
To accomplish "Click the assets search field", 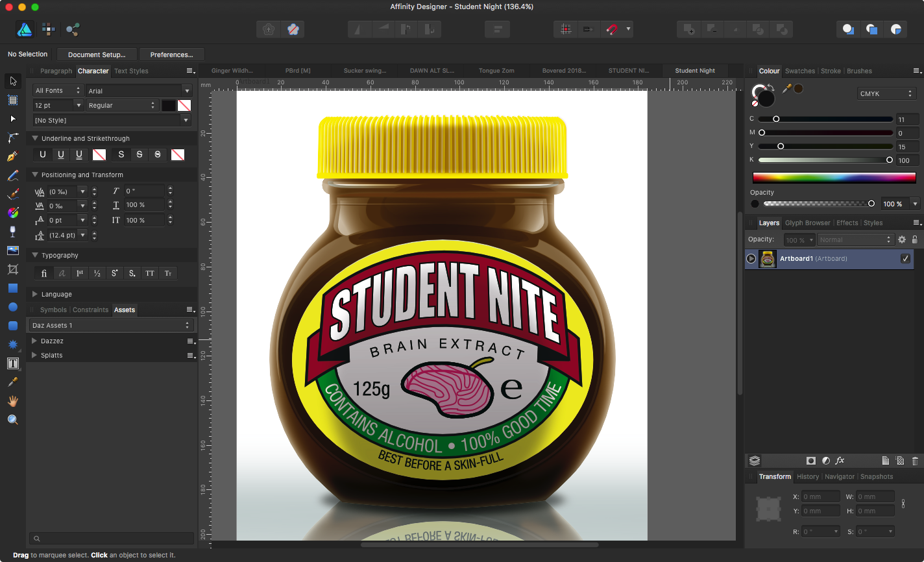I will click(112, 538).
